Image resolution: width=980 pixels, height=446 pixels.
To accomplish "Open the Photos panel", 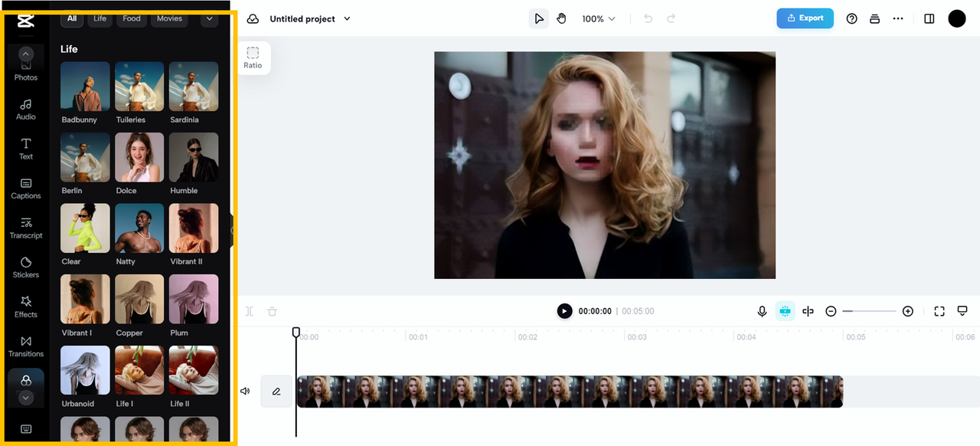I will pyautogui.click(x=26, y=71).
